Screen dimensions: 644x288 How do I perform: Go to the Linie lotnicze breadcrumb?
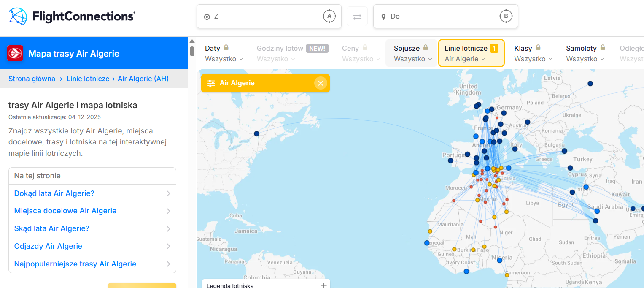pyautogui.click(x=88, y=79)
